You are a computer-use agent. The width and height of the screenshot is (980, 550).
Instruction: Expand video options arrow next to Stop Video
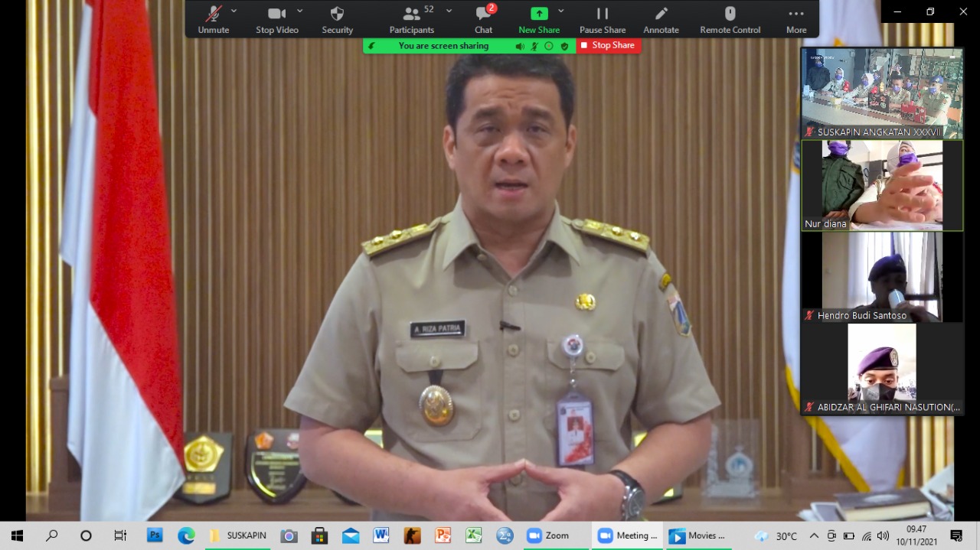[300, 11]
